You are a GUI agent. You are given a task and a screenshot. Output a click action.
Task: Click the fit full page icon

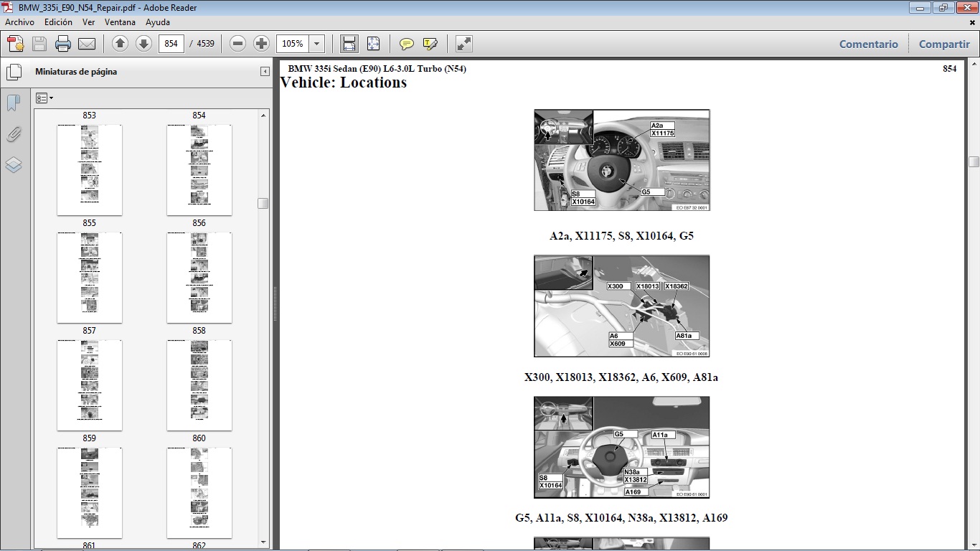(373, 44)
